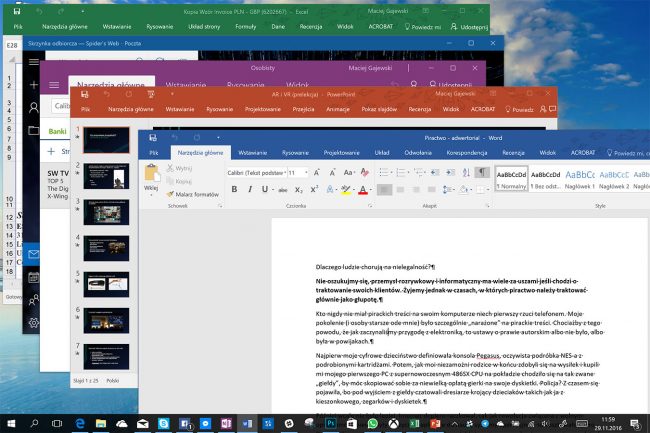Click the new mail plus icon in Mail
The height and width of the screenshot is (433, 650).
point(34,85)
